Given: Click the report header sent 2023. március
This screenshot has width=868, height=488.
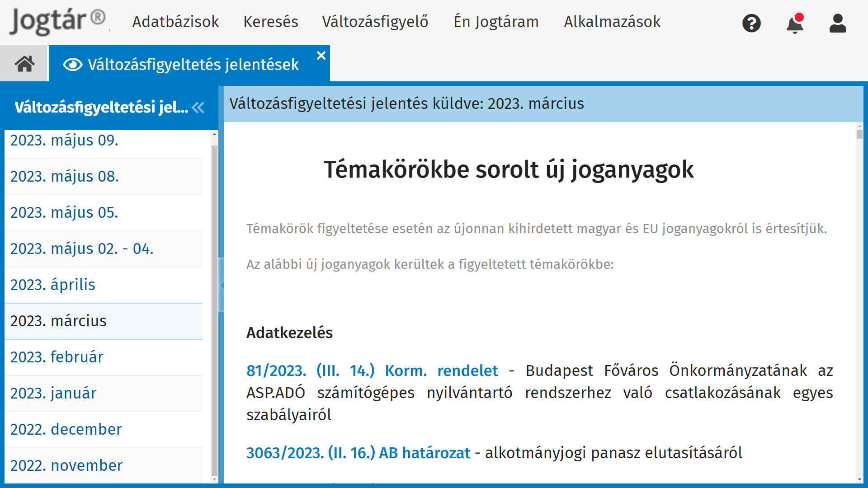Looking at the screenshot, I should [406, 104].
